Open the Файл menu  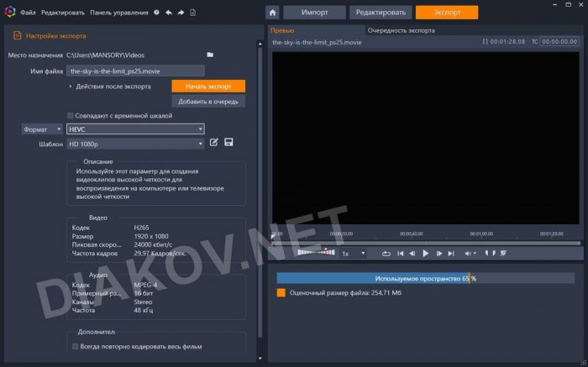tap(28, 13)
